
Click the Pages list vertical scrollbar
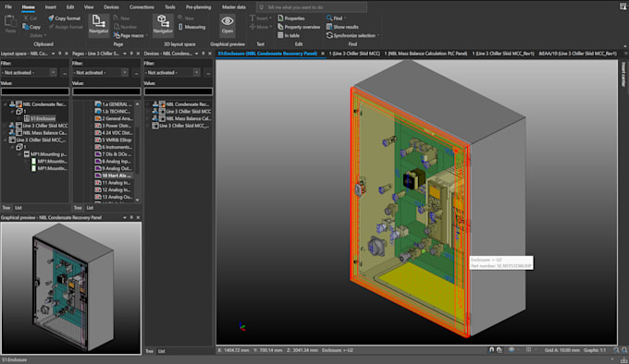(138, 152)
